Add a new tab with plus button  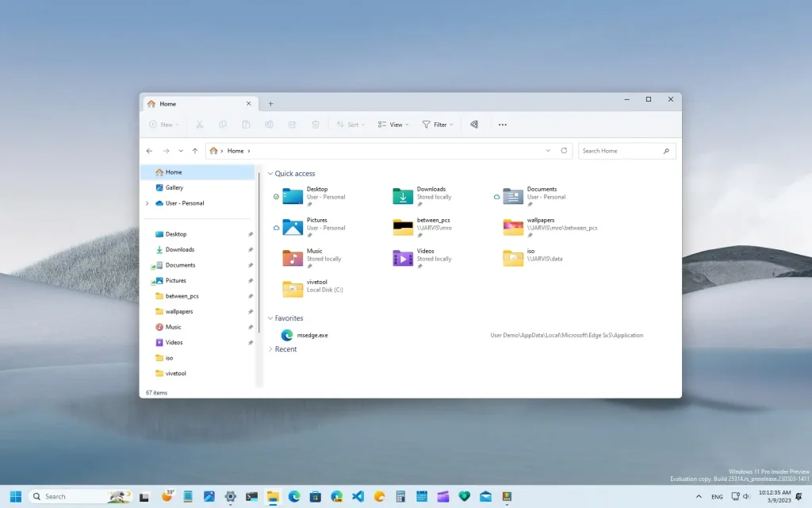[x=270, y=104]
